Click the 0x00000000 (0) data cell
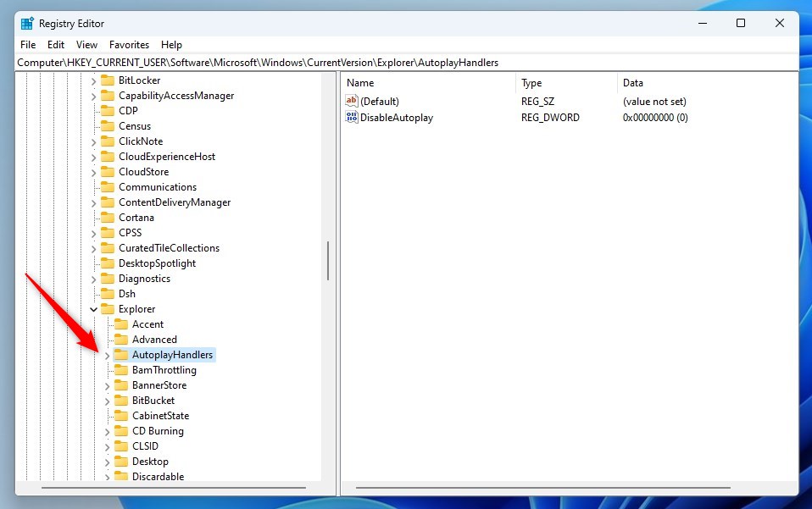812x509 pixels. [x=655, y=118]
